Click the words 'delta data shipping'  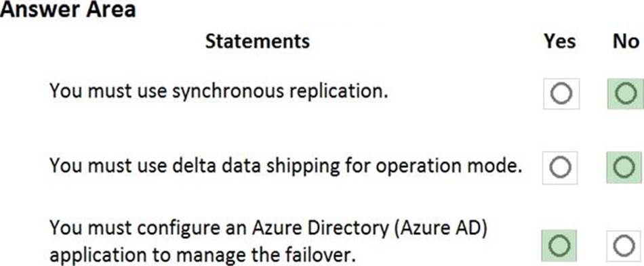pos(256,166)
